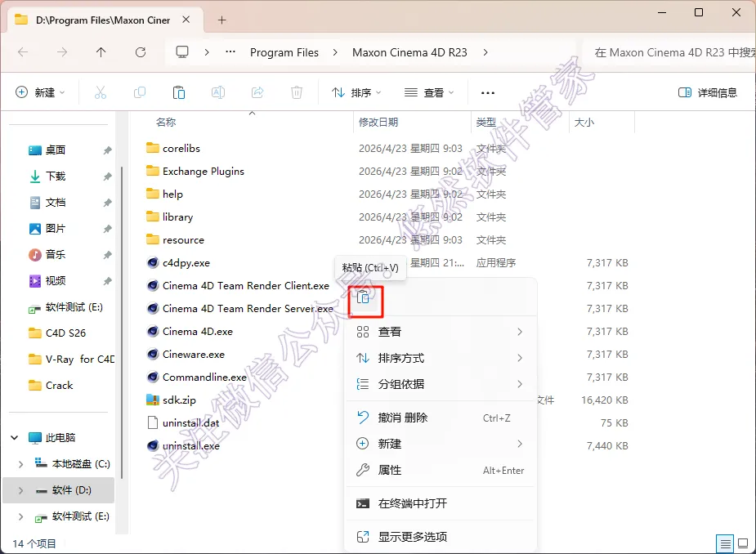The image size is (756, 554).
Task: Go forward with the right arrow
Action: 62,52
